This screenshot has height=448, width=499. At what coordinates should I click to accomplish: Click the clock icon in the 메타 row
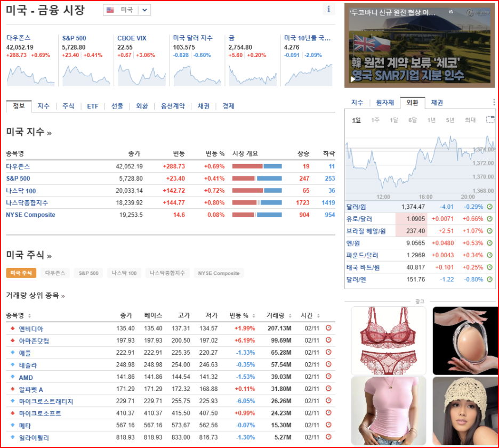(329, 425)
